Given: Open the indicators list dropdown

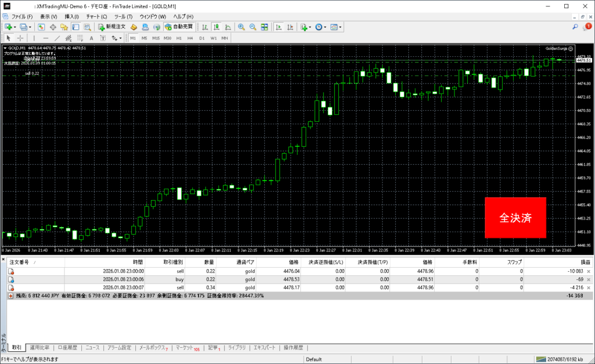Looking at the screenshot, I should click(310, 27).
